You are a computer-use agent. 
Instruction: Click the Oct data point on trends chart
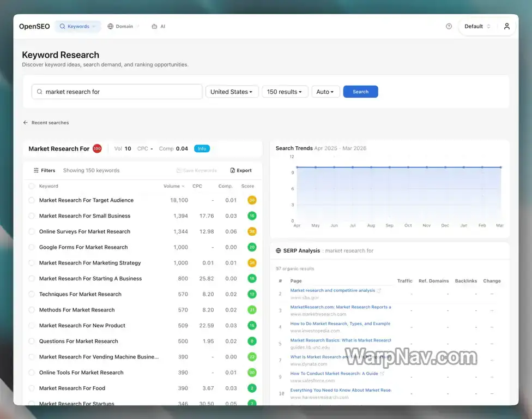(x=408, y=167)
